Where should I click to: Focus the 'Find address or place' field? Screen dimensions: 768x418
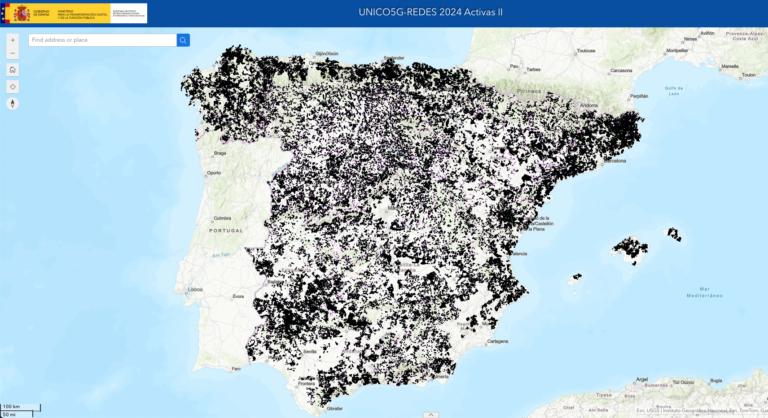click(x=102, y=40)
